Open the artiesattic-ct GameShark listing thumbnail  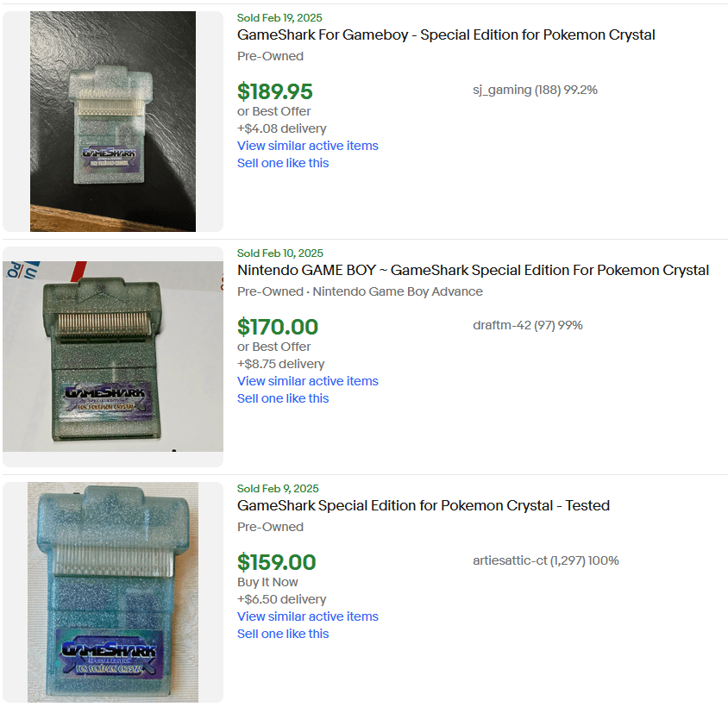[x=113, y=591]
